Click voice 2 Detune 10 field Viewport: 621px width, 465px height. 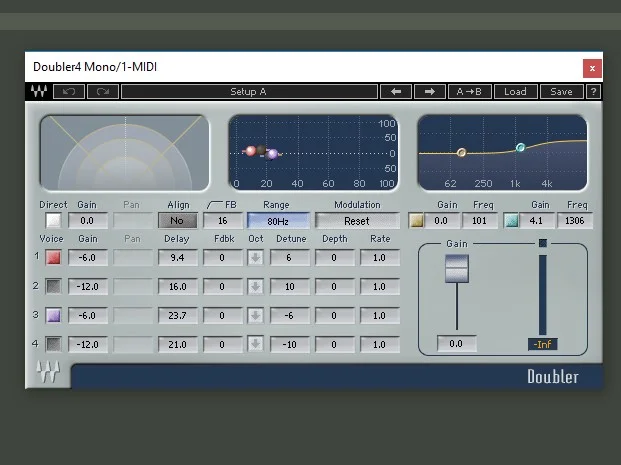[290, 286]
